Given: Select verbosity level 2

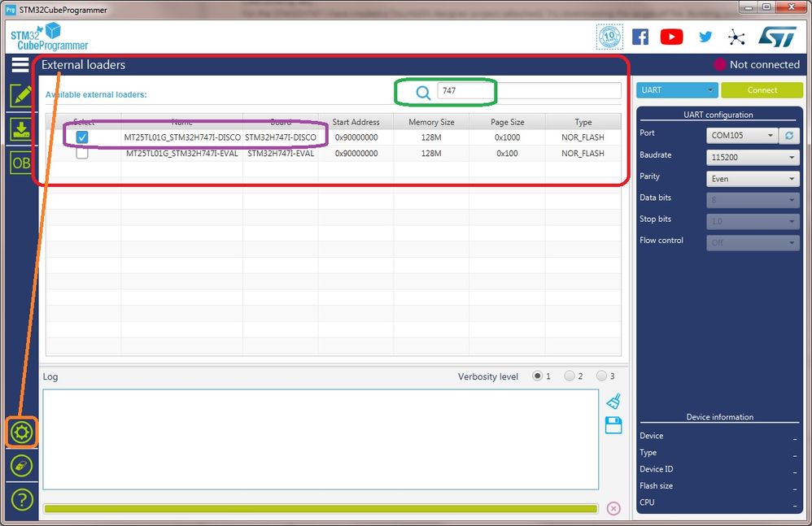Looking at the screenshot, I should click(x=570, y=376).
